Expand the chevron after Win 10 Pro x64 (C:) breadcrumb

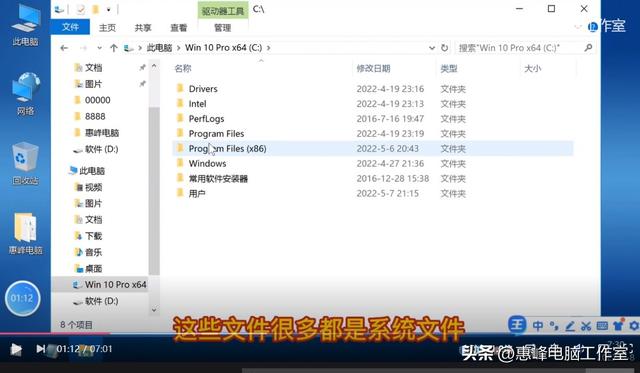[269, 48]
